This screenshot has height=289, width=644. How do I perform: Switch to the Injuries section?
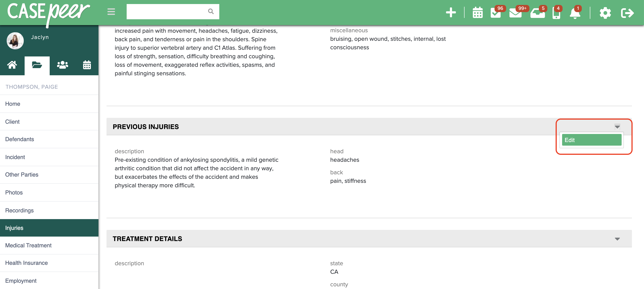pyautogui.click(x=14, y=228)
